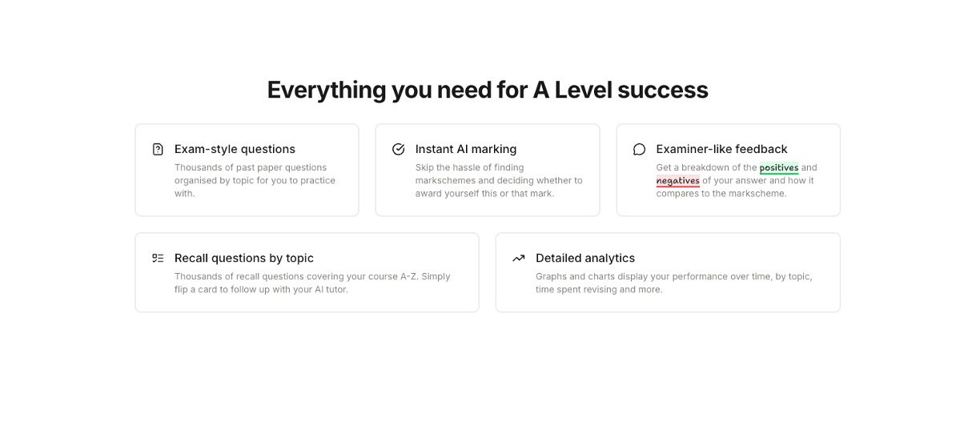The image size is (980, 434).
Task: Click the Exam-style questions document icon
Action: point(158,149)
